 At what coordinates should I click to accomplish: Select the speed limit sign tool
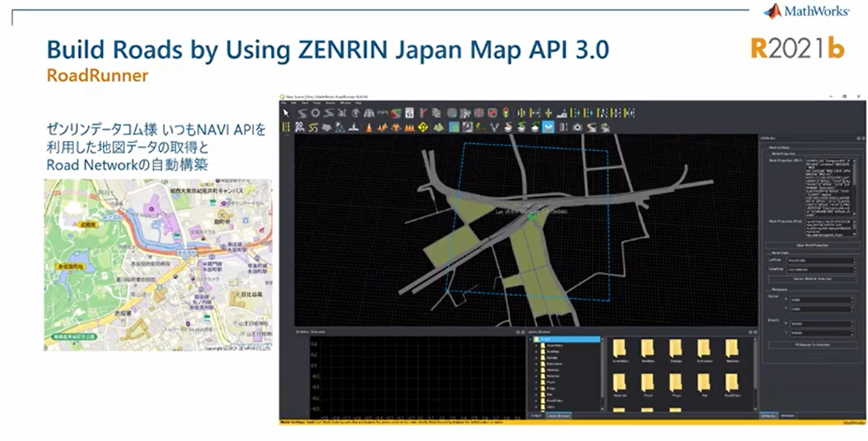409,114
